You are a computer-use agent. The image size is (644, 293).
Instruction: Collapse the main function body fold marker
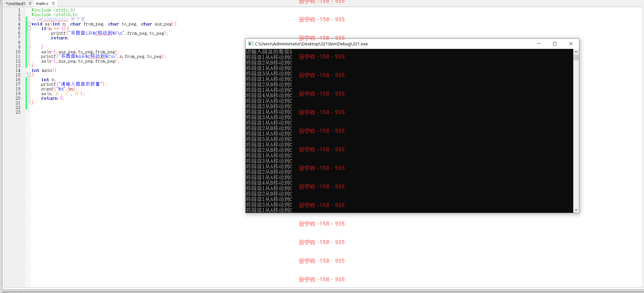(29, 75)
